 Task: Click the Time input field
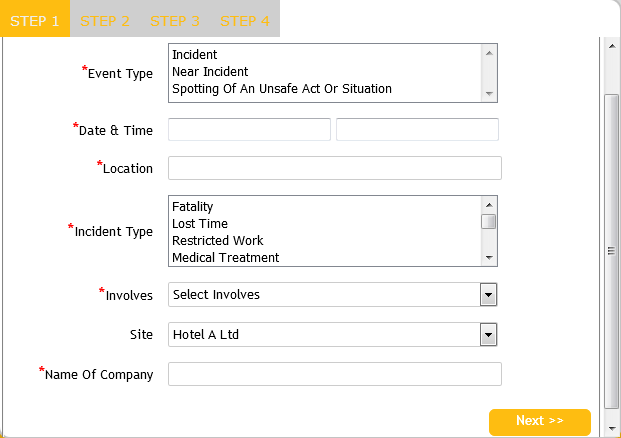click(417, 130)
